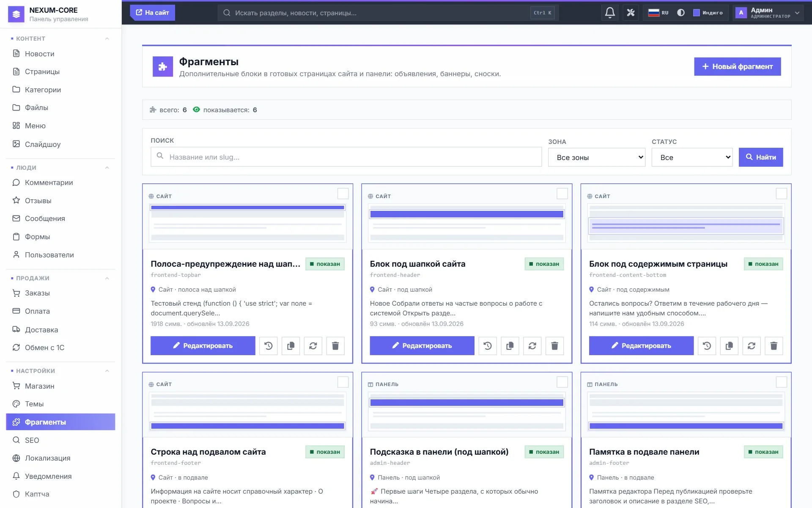
Task: Go to Комментарии in the sidebar
Action: (x=60, y=182)
